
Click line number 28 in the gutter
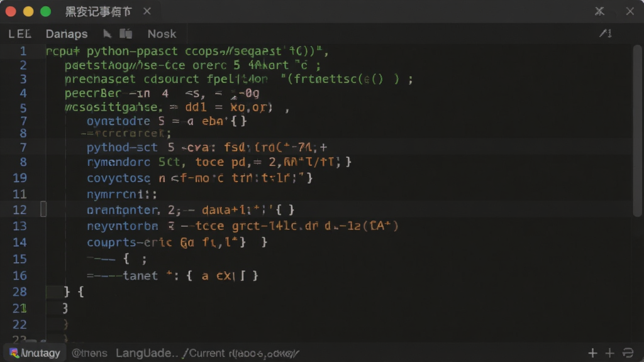point(19,292)
